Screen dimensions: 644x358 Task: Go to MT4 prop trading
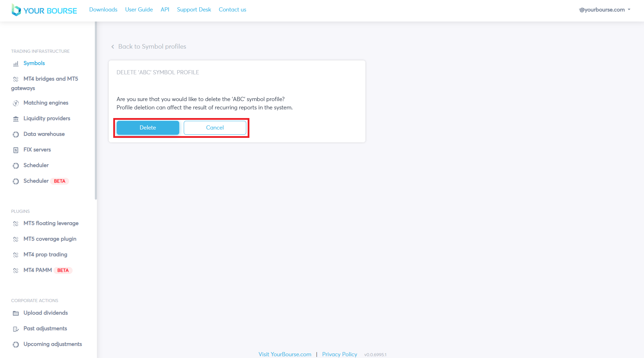tap(46, 255)
